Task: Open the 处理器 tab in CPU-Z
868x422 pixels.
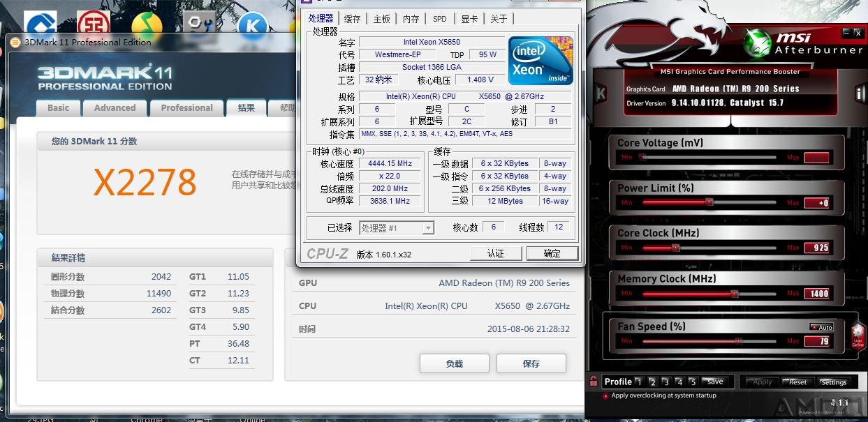Action: coord(321,19)
